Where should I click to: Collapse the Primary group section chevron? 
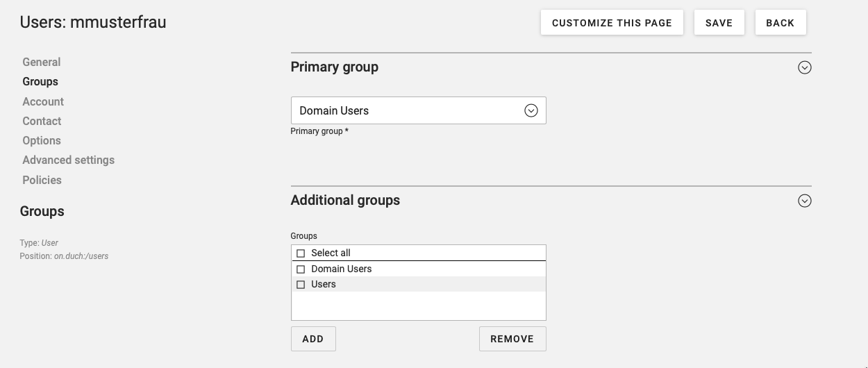[x=804, y=67]
